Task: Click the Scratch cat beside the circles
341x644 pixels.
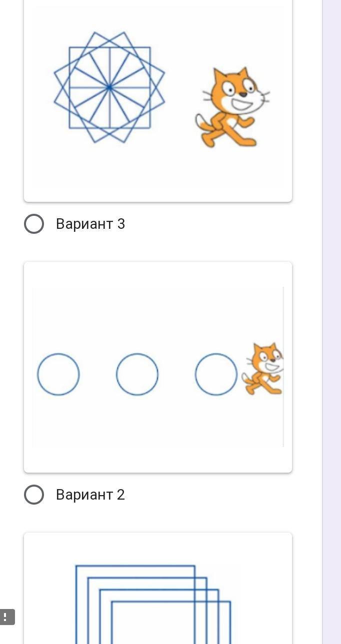Action: tap(263, 370)
